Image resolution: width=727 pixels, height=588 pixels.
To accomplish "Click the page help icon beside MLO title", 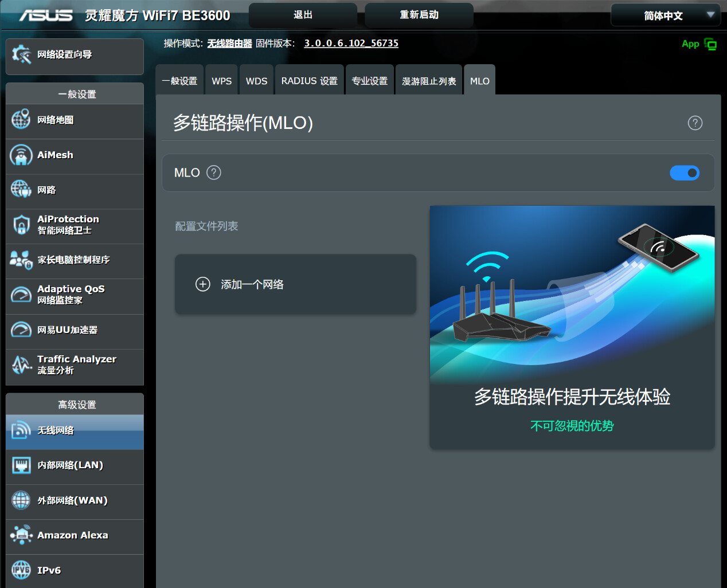I will coord(695,123).
